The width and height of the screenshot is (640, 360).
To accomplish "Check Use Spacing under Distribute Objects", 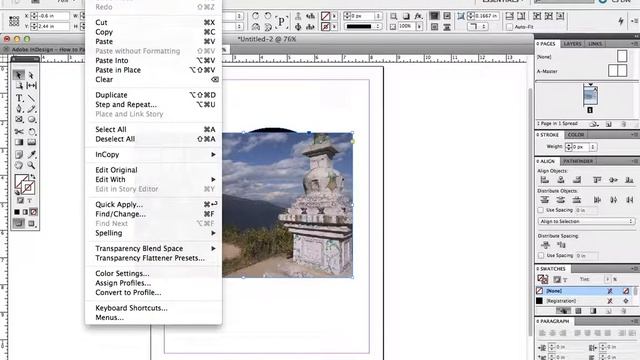I will 541,210.
